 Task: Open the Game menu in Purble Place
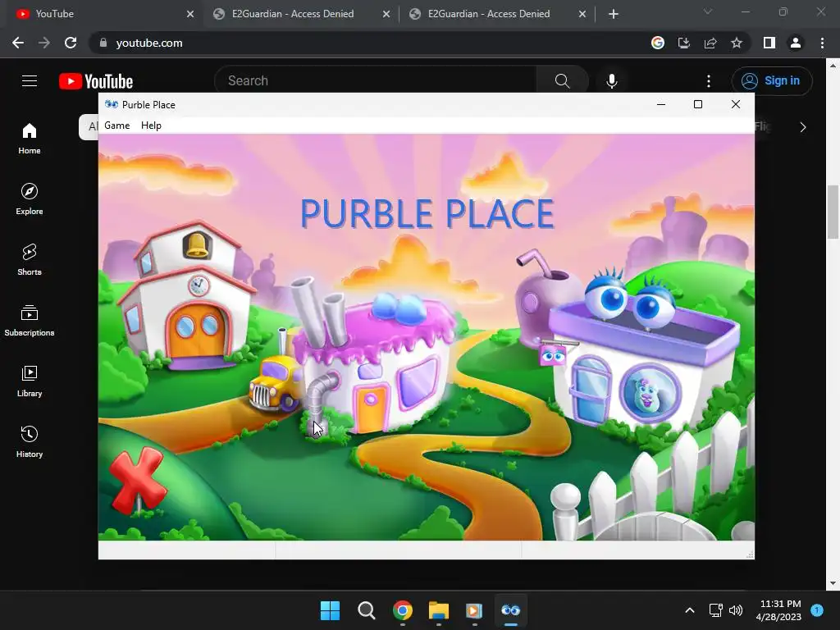tap(116, 126)
